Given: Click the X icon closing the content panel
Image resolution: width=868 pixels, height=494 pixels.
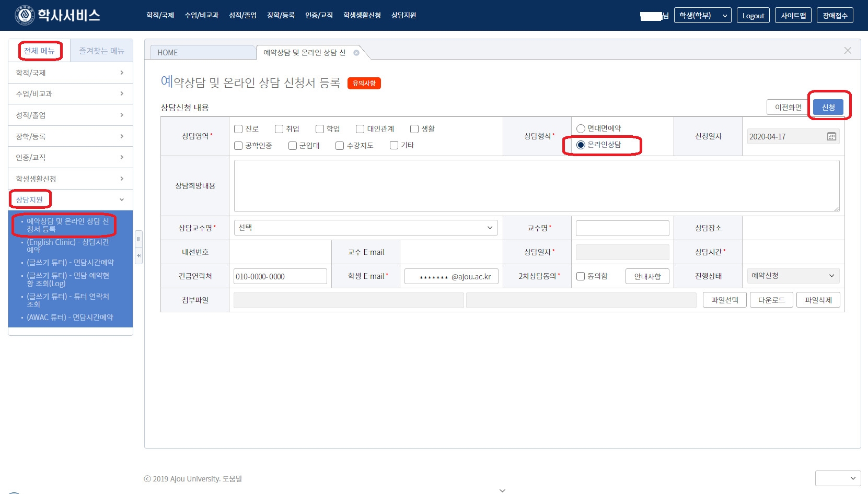Looking at the screenshot, I should pos(848,51).
